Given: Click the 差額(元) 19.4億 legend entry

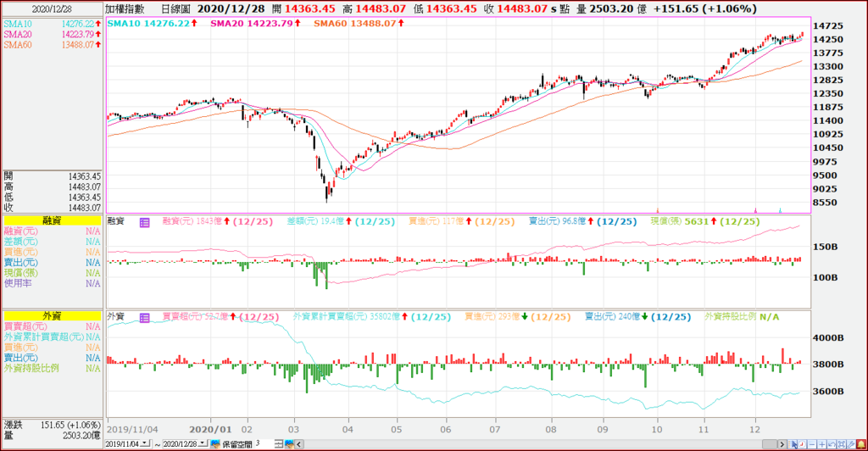Looking at the screenshot, I should coord(341,221).
